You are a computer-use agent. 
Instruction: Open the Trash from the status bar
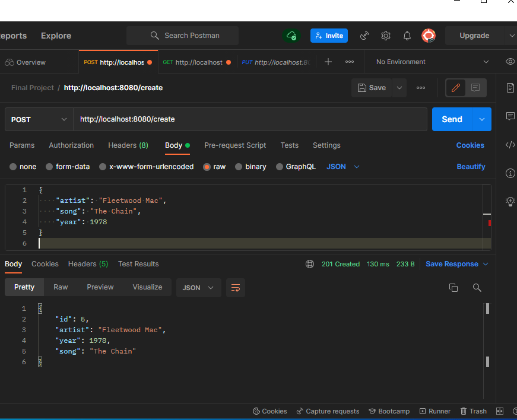(473, 411)
